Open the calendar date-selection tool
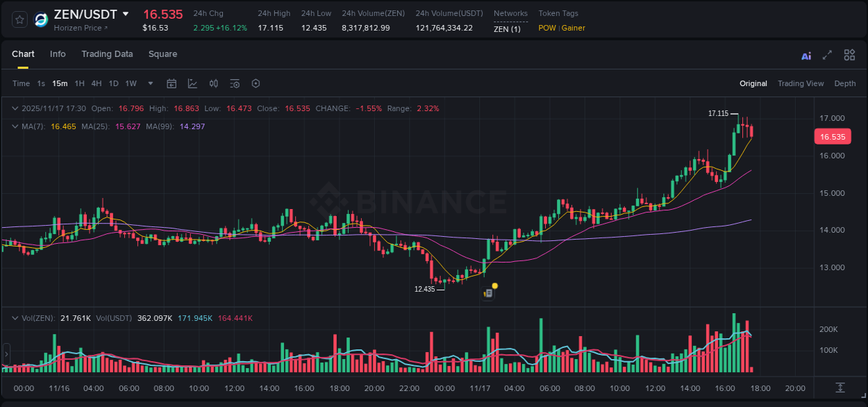Viewport: 868px width, 407px height. (x=172, y=83)
